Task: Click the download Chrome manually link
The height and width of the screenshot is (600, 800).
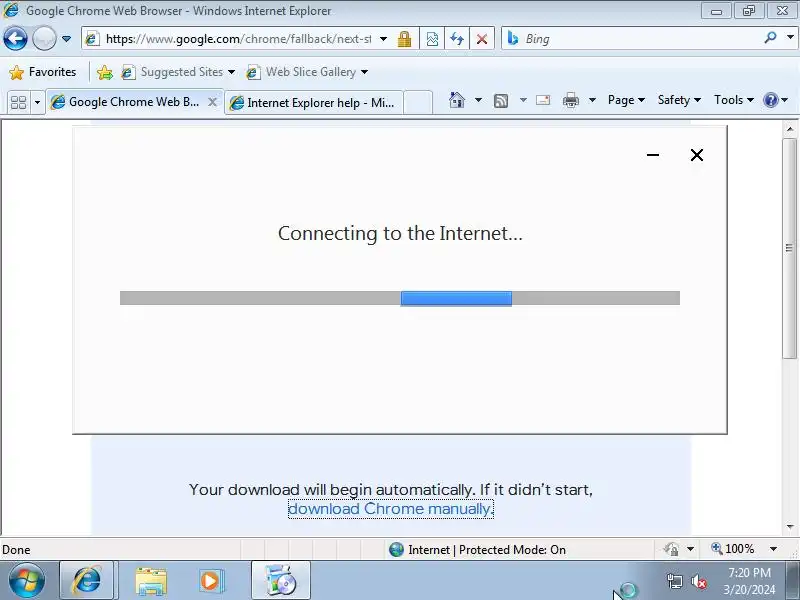Action: click(391, 509)
